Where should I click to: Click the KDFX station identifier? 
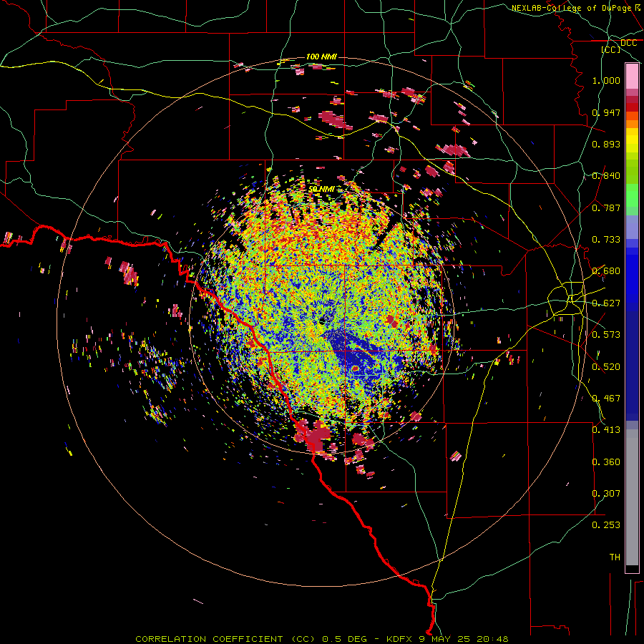pos(401,639)
